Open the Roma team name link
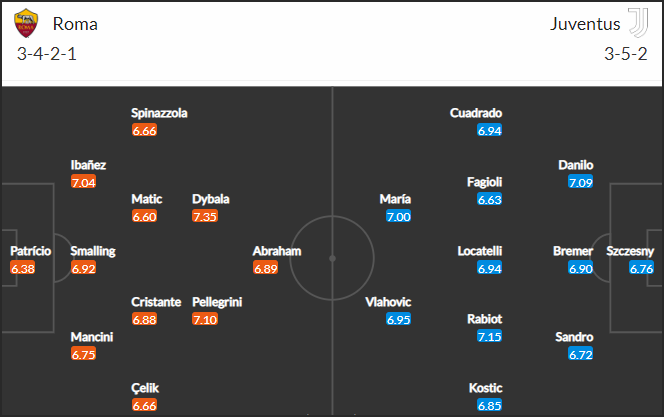Image resolution: width=664 pixels, height=417 pixels. click(75, 24)
